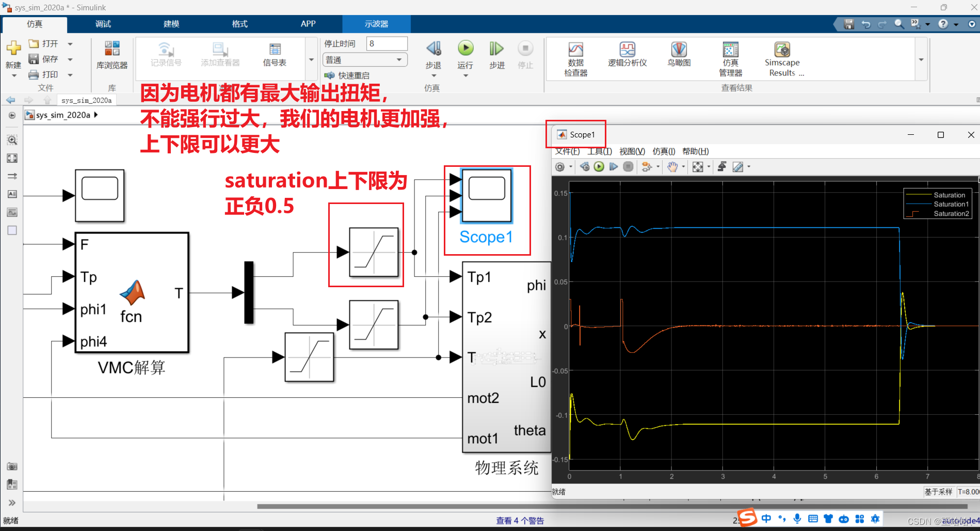The width and height of the screenshot is (980, 531).
Task: Click the Fast Restart (快速重启) toggle
Action: coord(347,75)
